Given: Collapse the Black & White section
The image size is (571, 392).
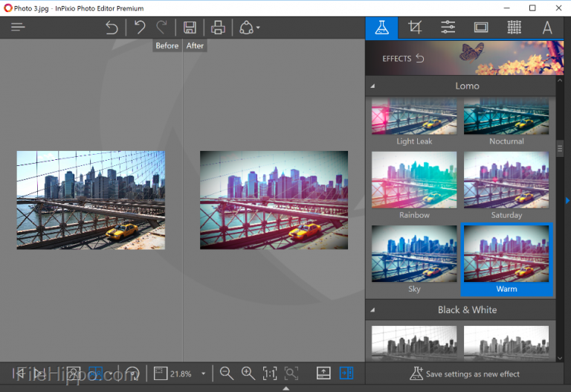Looking at the screenshot, I should tap(372, 310).
